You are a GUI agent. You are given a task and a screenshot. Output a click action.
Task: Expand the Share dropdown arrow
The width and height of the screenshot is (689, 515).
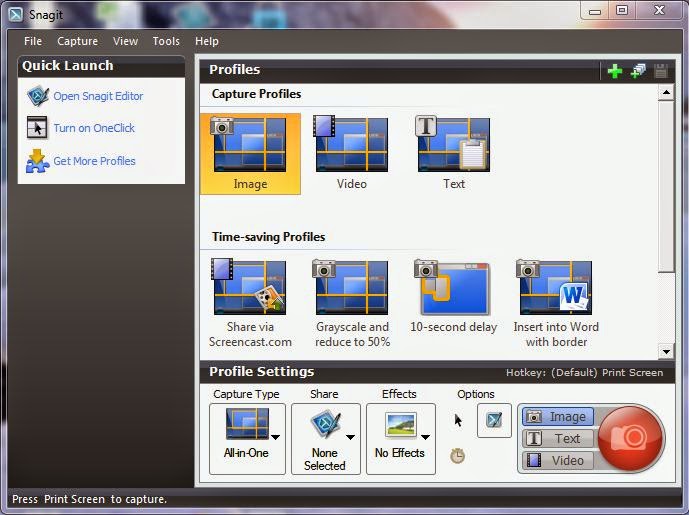350,437
